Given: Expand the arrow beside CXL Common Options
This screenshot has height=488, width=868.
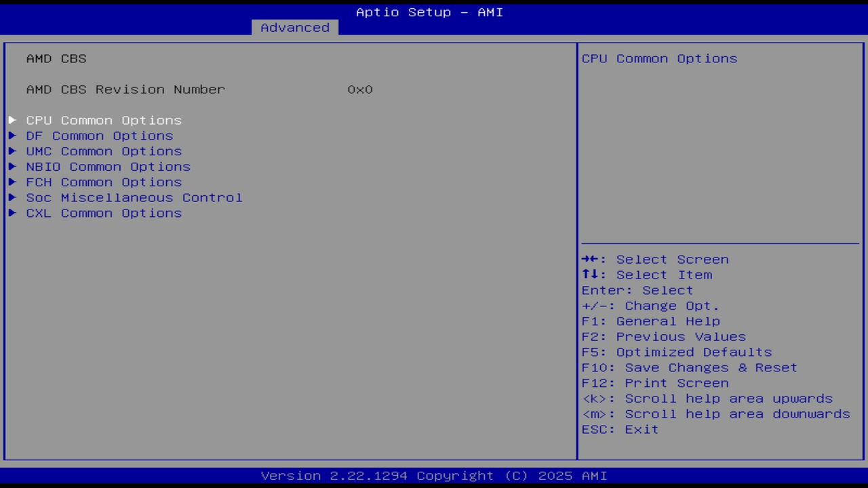Looking at the screenshot, I should click(12, 213).
